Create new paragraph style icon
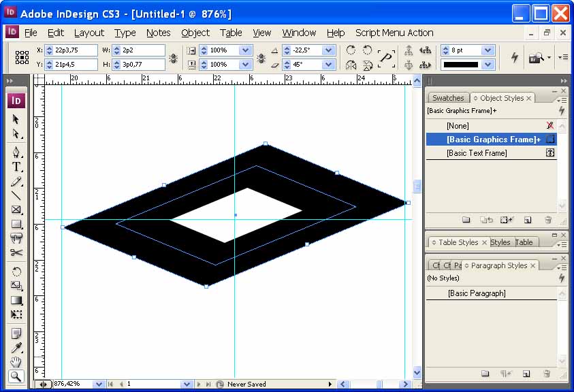Image resolution: width=574 pixels, height=392 pixels. [x=526, y=374]
